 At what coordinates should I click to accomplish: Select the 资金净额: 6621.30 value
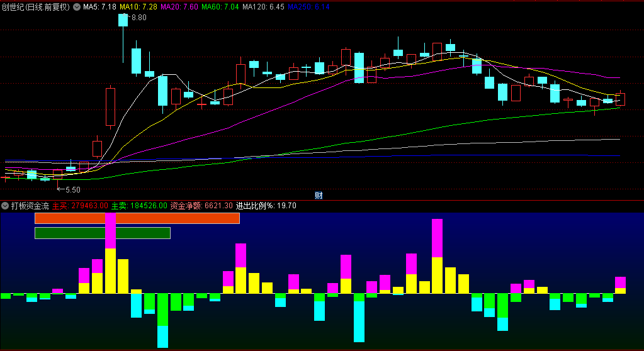point(201,206)
